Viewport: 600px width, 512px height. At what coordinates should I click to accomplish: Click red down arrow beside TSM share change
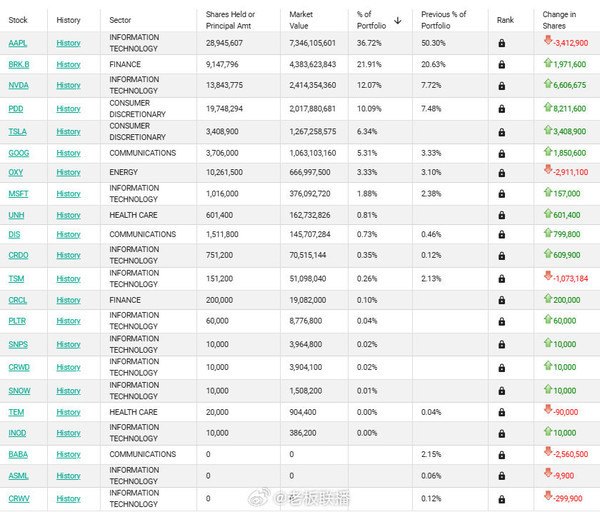(x=548, y=276)
